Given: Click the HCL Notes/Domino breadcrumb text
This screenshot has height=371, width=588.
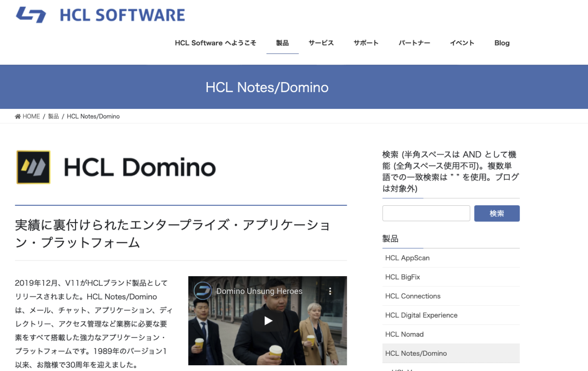Looking at the screenshot, I should coord(93,117).
